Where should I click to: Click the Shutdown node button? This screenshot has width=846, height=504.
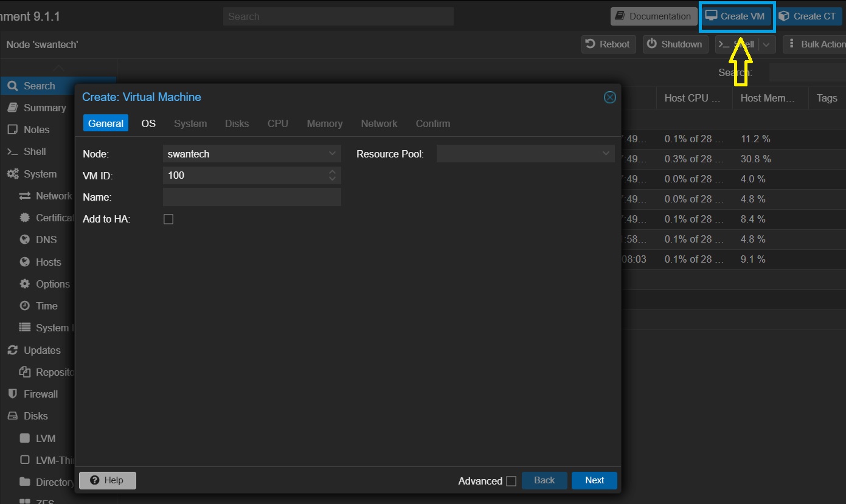pos(675,44)
